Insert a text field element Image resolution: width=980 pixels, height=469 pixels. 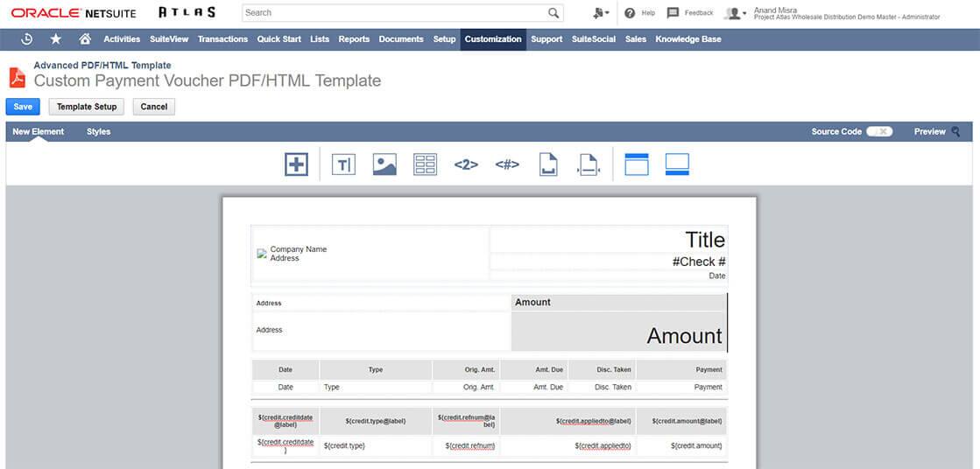[x=343, y=164]
